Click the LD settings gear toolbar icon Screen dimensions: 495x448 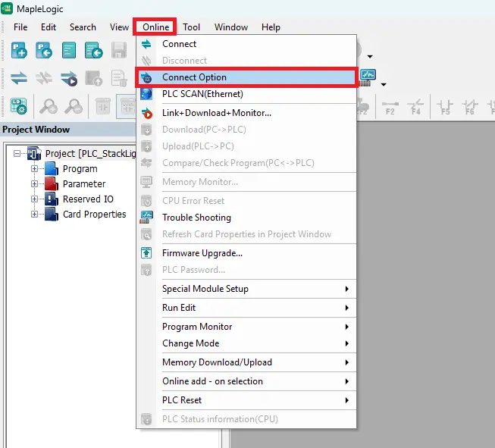pos(19,106)
